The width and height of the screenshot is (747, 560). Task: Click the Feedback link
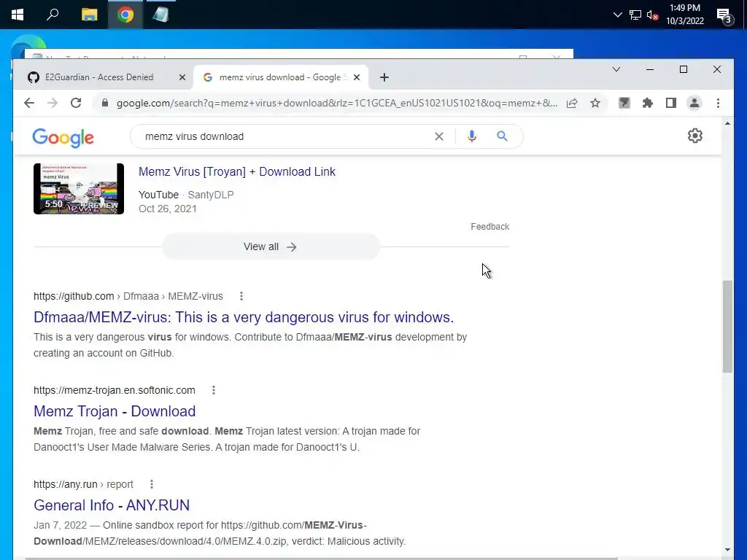click(x=489, y=227)
